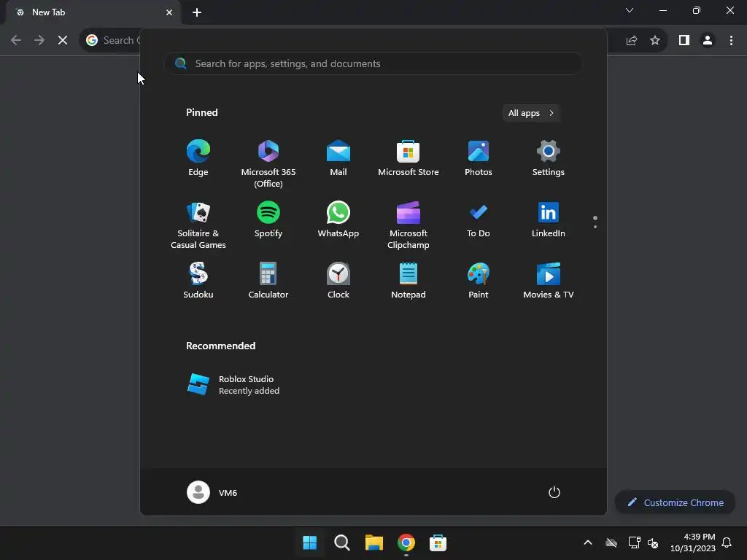The width and height of the screenshot is (747, 560).
Task: Open Chrome profile menu
Action: click(x=708, y=41)
